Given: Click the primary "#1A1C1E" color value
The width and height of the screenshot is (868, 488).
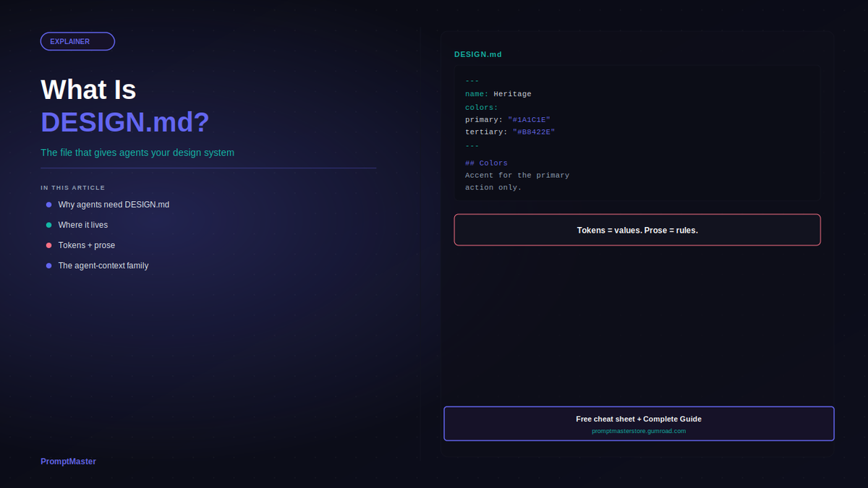Looking at the screenshot, I should point(529,119).
